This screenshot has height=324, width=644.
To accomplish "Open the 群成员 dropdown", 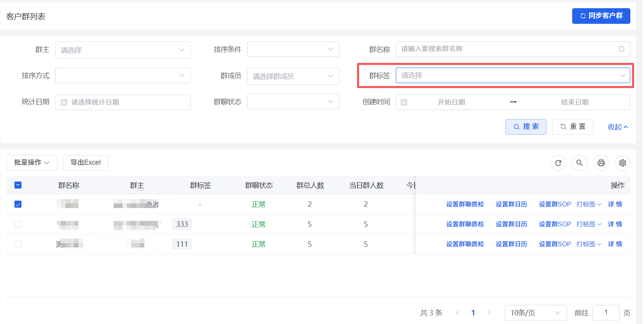I will point(293,76).
